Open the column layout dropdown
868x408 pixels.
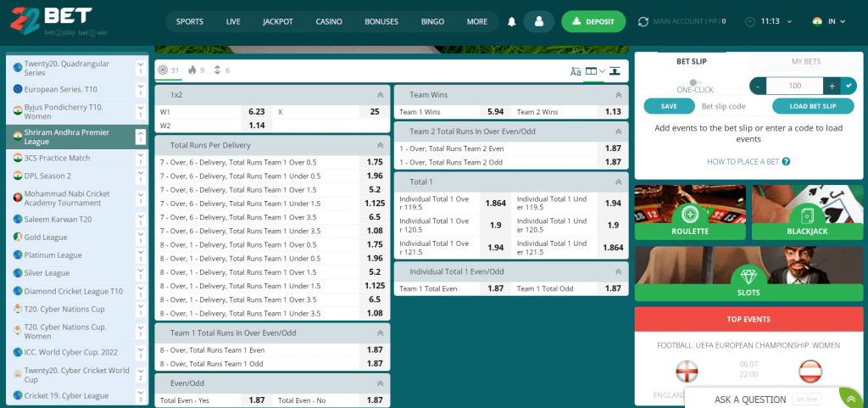[x=595, y=71]
